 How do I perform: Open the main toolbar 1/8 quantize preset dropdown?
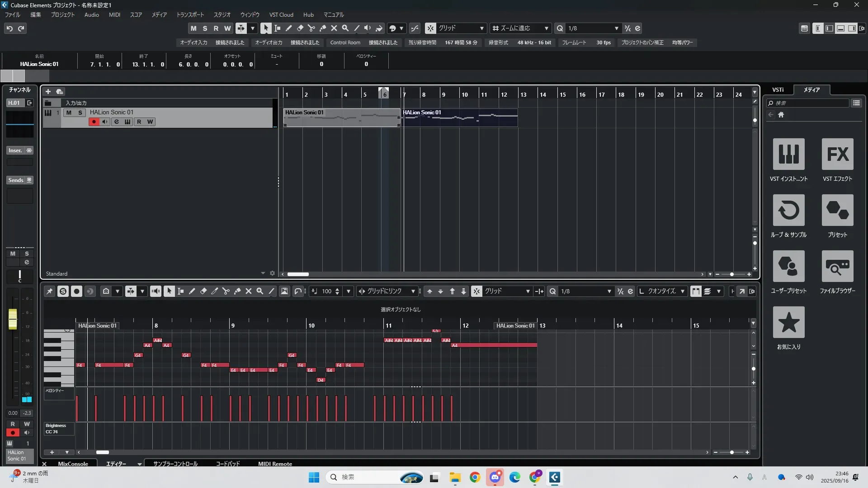616,28
